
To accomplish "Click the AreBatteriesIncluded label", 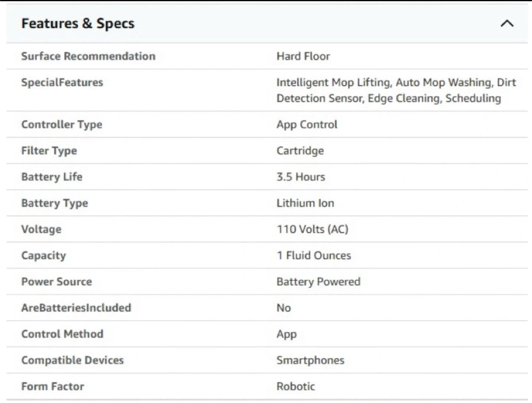I will pos(76,308).
